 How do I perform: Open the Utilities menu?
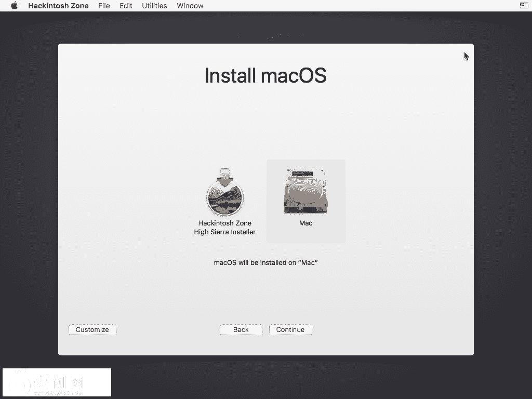pyautogui.click(x=154, y=6)
